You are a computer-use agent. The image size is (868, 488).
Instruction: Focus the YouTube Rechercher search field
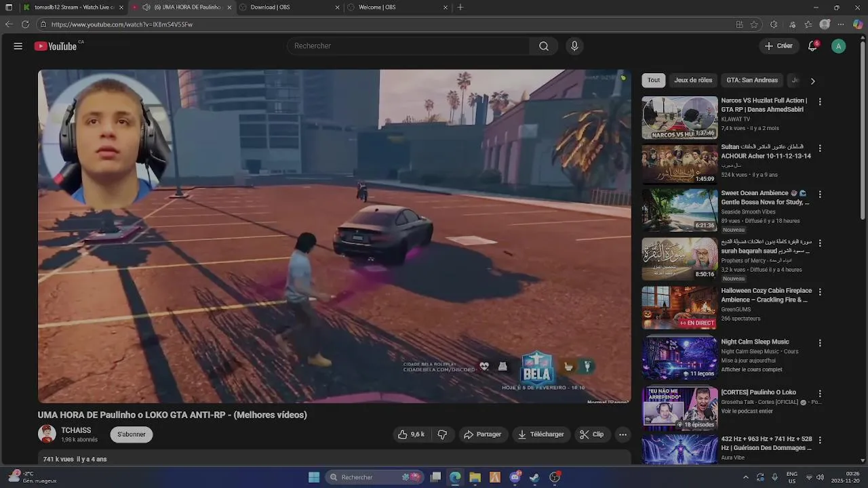coord(408,46)
